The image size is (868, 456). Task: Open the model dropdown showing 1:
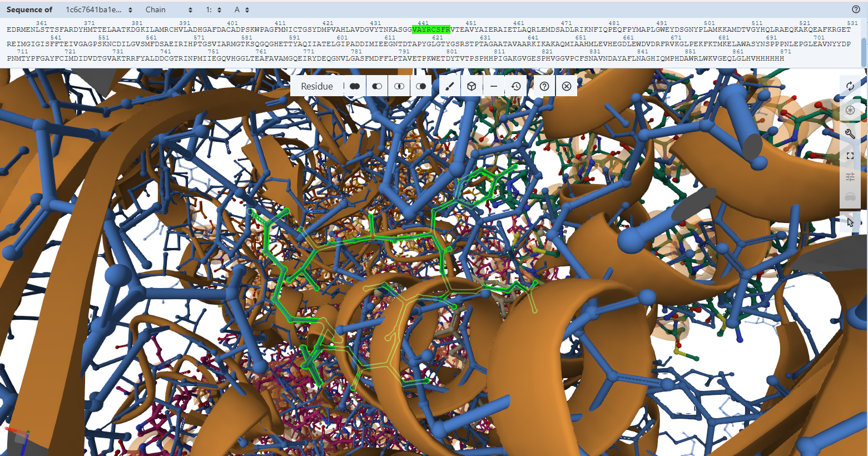pos(214,9)
